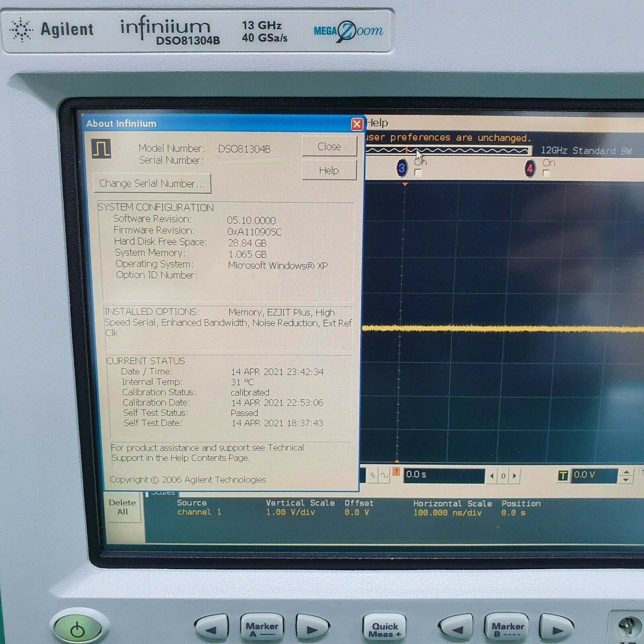Click the Option ID Number label
This screenshot has height=644, width=644.
pos(157,275)
